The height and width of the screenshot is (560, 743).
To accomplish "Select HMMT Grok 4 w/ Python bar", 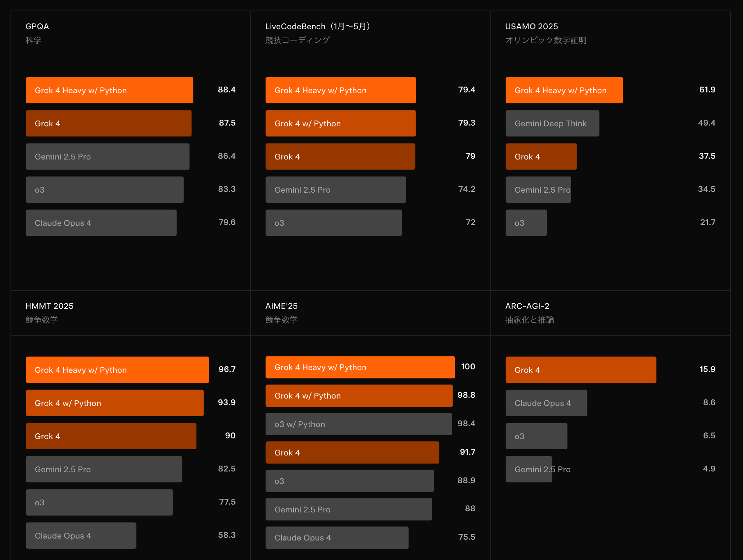I will click(115, 403).
